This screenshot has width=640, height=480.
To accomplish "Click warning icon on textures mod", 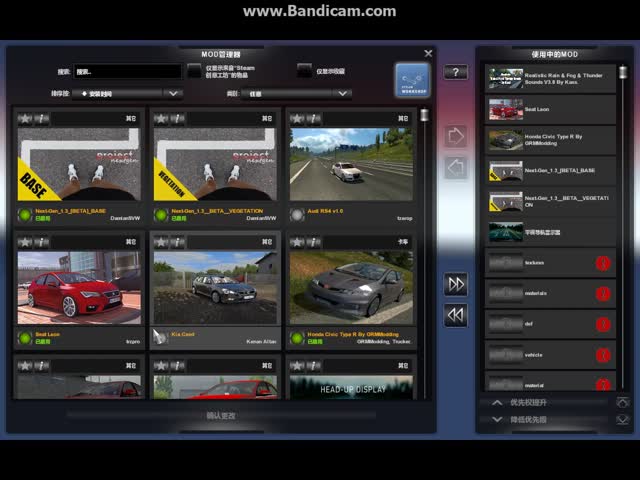I will (x=603, y=263).
